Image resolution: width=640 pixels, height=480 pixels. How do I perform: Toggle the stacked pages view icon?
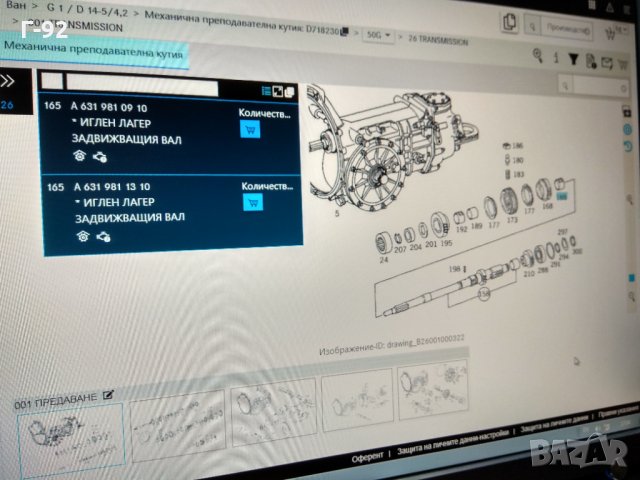click(290, 92)
